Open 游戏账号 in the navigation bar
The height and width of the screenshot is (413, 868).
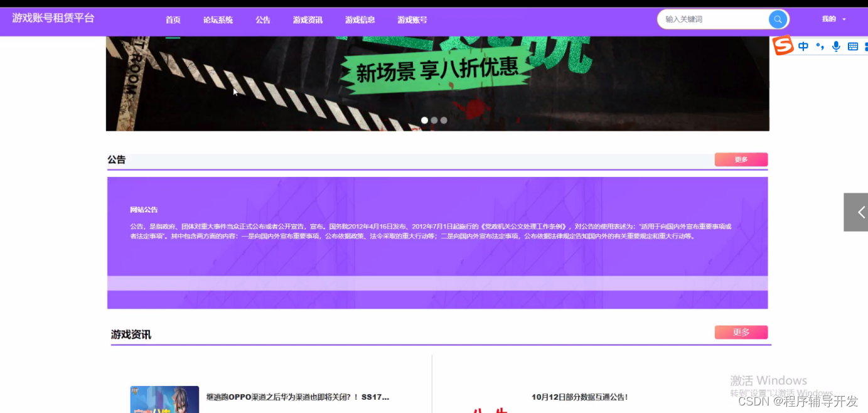coord(412,20)
